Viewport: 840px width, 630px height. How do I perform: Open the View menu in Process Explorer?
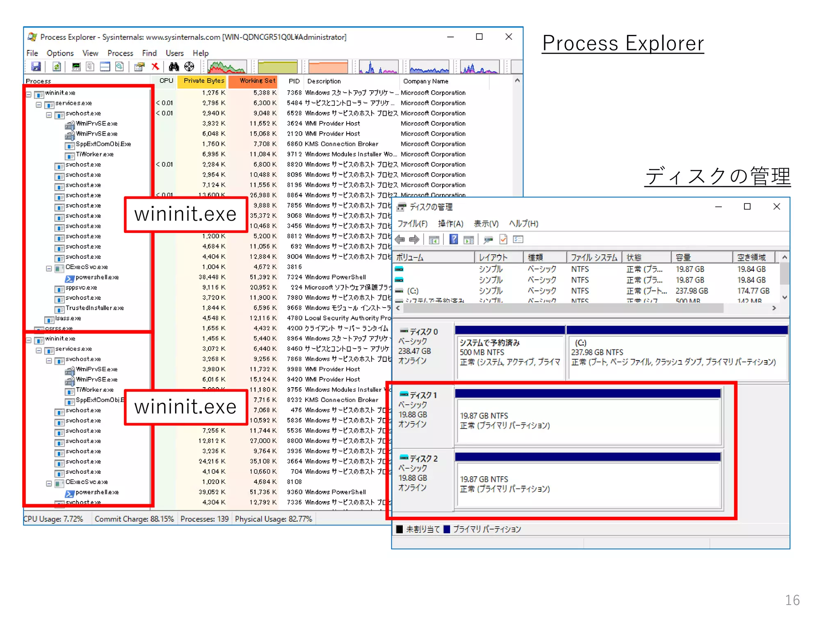click(x=90, y=53)
